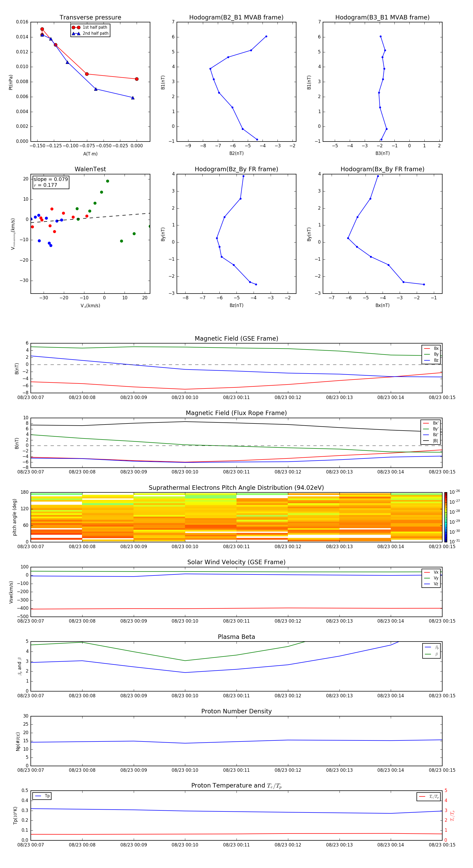This screenshot has width=473, height=868.
Task: Click the 'Bx(nT)' x-axis label
Action: pos(382,305)
